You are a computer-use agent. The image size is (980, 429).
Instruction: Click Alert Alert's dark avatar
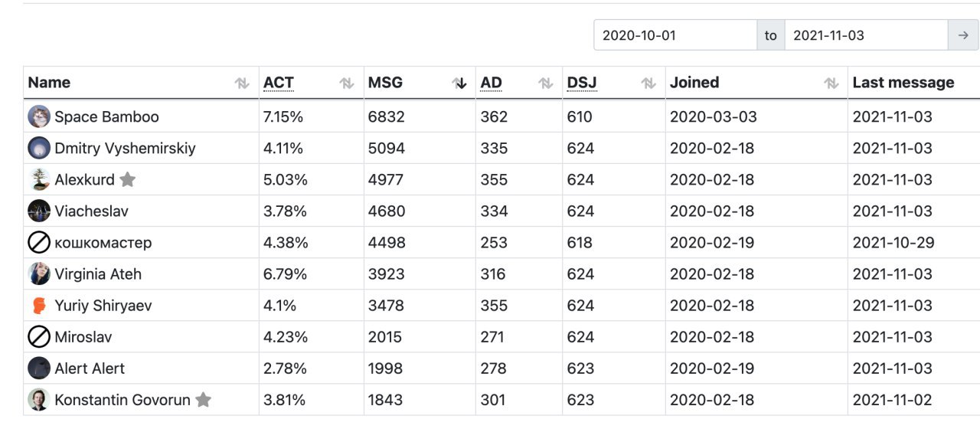tap(39, 368)
